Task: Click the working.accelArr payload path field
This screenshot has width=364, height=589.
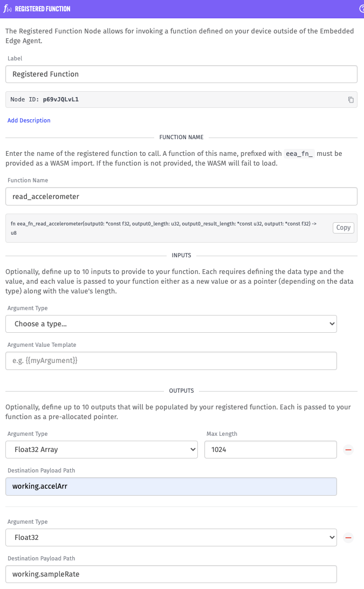Action: [x=171, y=487]
